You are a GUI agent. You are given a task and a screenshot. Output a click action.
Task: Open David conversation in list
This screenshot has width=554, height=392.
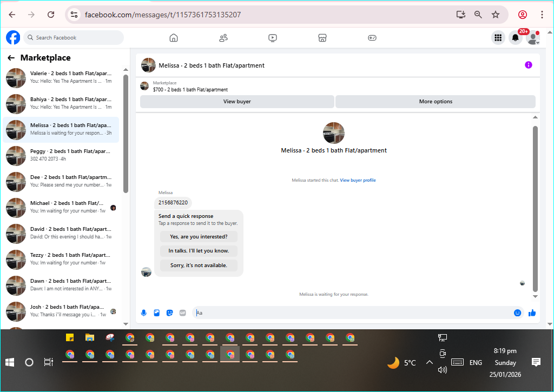(61, 234)
